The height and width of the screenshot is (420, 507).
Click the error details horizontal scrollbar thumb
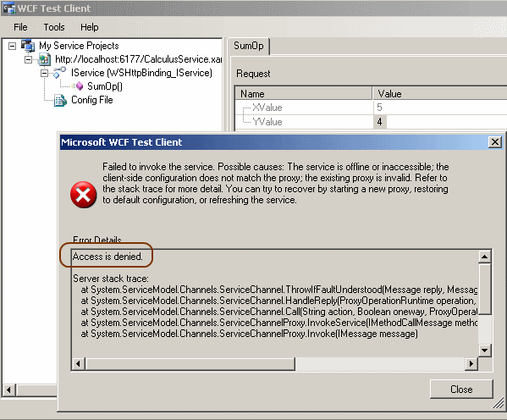point(190,364)
